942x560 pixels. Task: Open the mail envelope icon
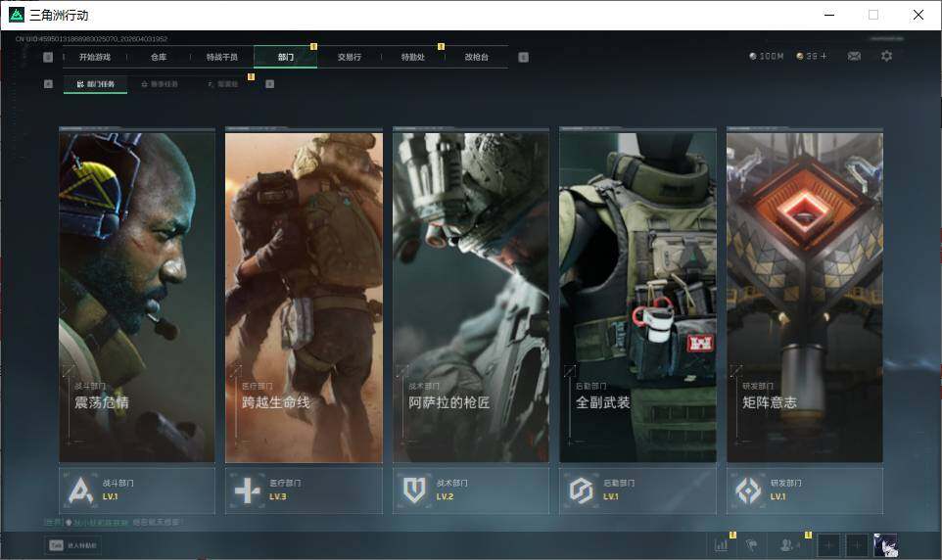tap(854, 56)
